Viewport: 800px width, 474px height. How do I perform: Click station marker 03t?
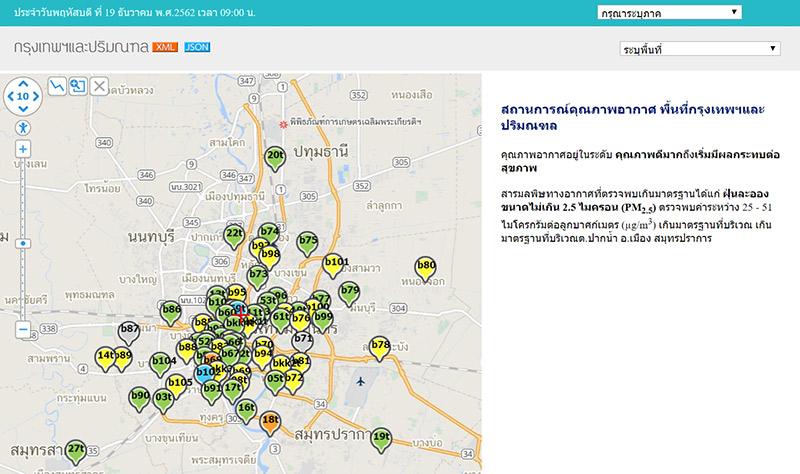tap(164, 401)
